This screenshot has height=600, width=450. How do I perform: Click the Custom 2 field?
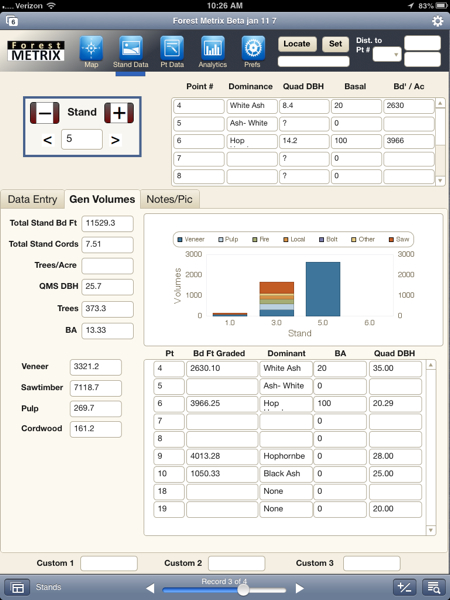(236, 564)
